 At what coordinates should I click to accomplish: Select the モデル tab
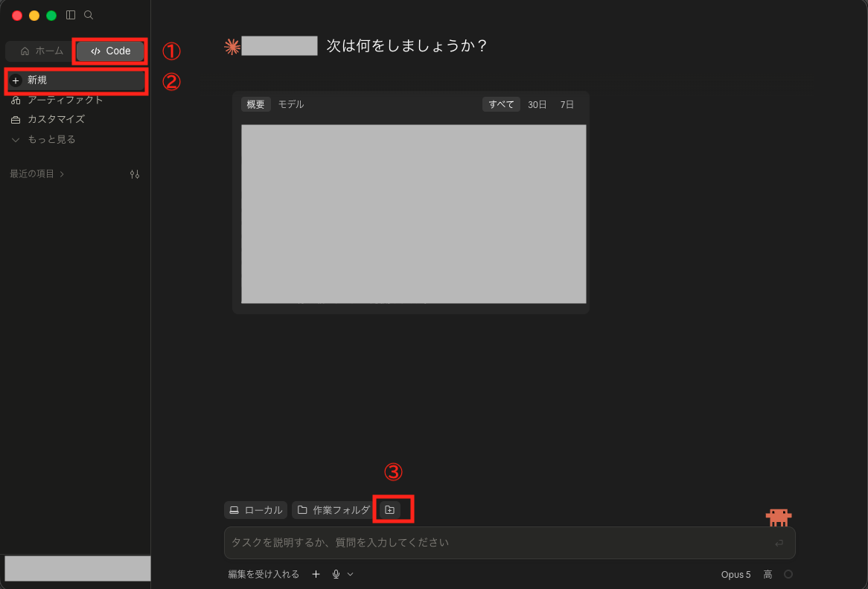(x=290, y=104)
